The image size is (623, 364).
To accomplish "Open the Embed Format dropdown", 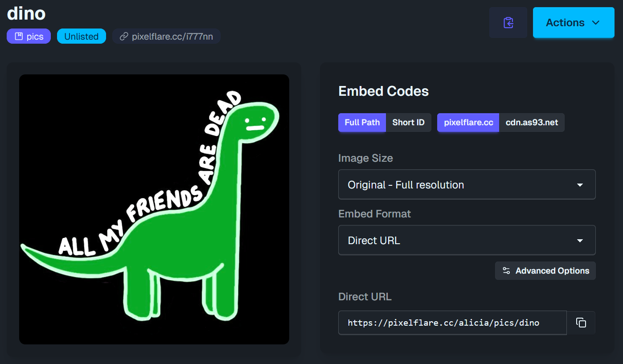I will [x=467, y=240].
